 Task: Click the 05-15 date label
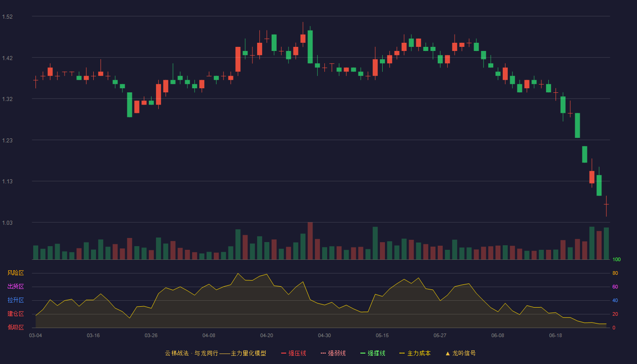coord(382,335)
